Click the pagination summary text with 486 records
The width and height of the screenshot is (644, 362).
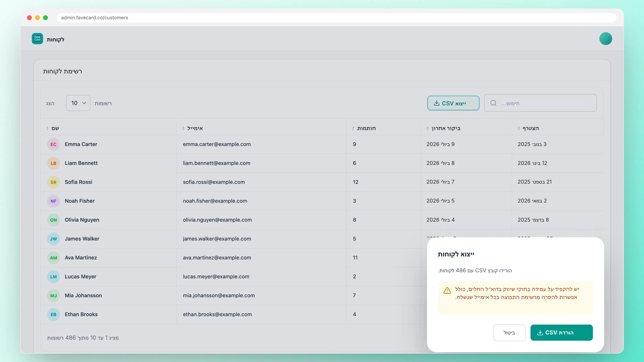(83, 338)
